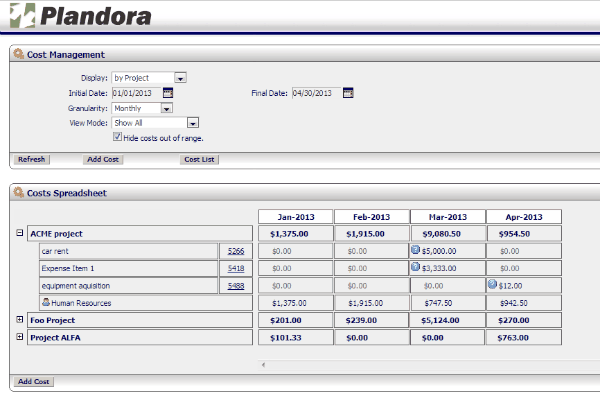Viewport: 600px width, 400px height.
Task: Expand the Foo Project row
Action: [19, 320]
